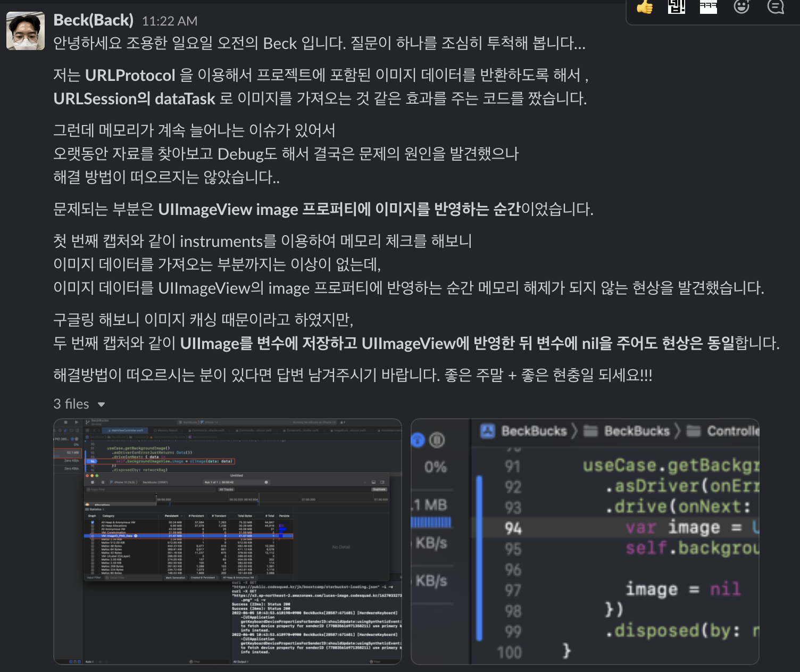Select the line starting '구글링 해보니 이미지 캐싱'
The height and width of the screenshot is (672, 800).
click(x=204, y=320)
